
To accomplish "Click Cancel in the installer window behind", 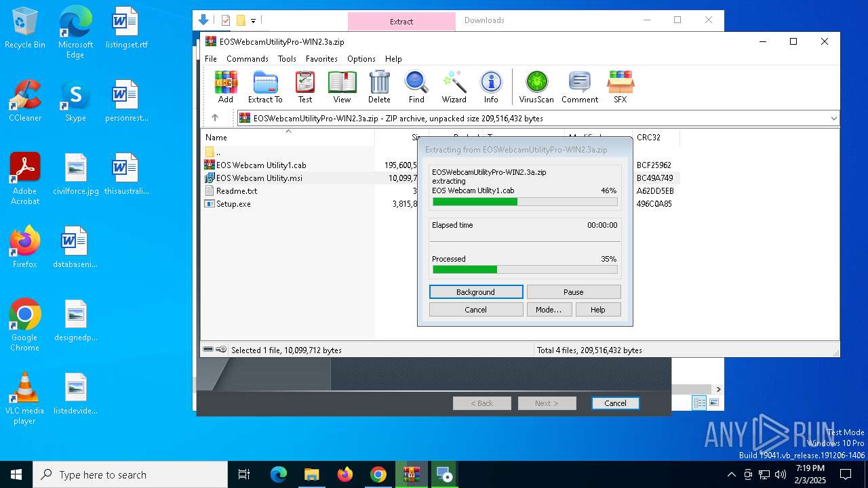I will pyautogui.click(x=615, y=403).
